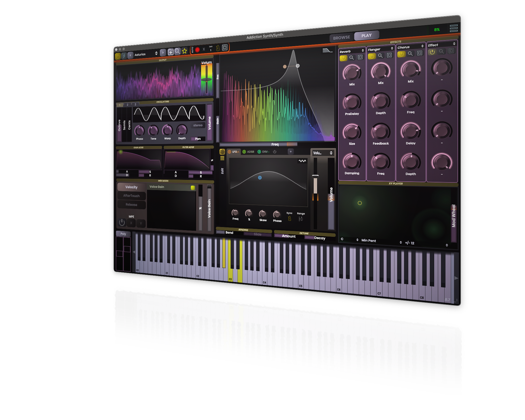Viewport: 525px width, 420px height.
Task: Click the red record button
Action: pyautogui.click(x=197, y=50)
